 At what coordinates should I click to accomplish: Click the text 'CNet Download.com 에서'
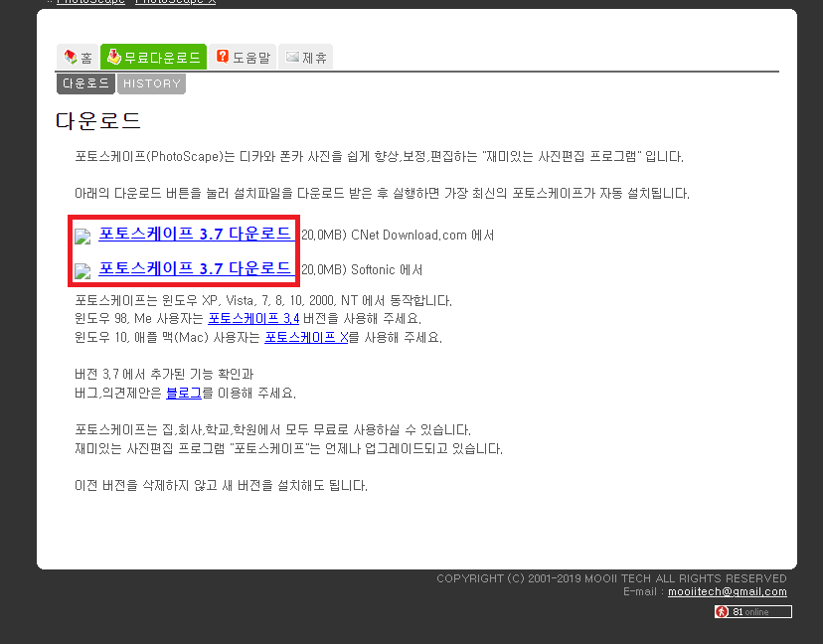tap(422, 235)
